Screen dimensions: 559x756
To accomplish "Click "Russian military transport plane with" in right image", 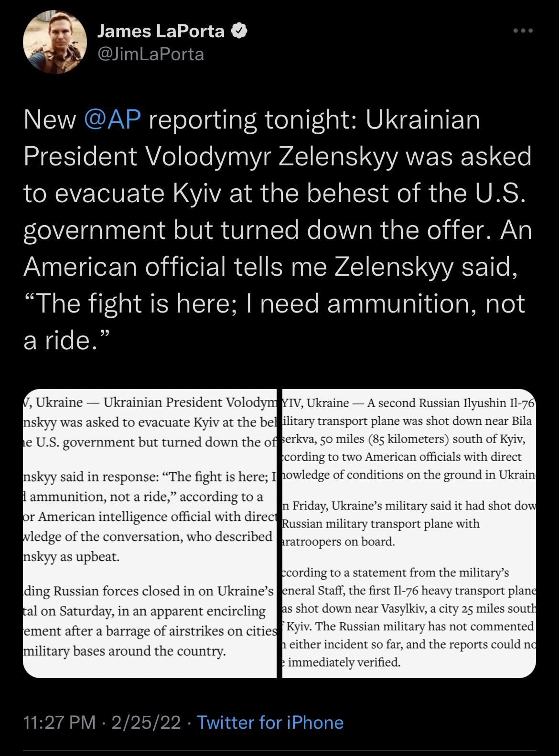I will point(382,524).
